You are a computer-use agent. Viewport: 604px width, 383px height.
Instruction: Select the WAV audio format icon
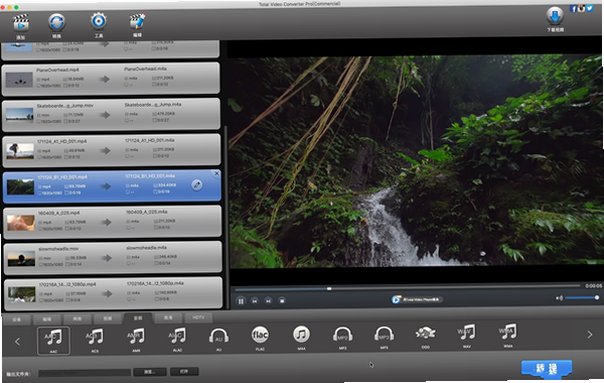(466, 333)
